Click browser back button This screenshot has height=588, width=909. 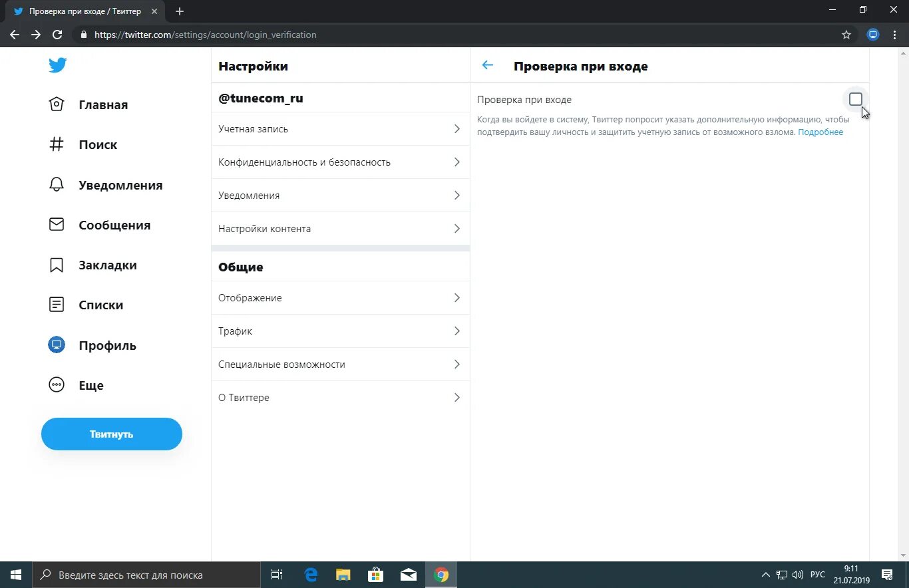tap(15, 35)
